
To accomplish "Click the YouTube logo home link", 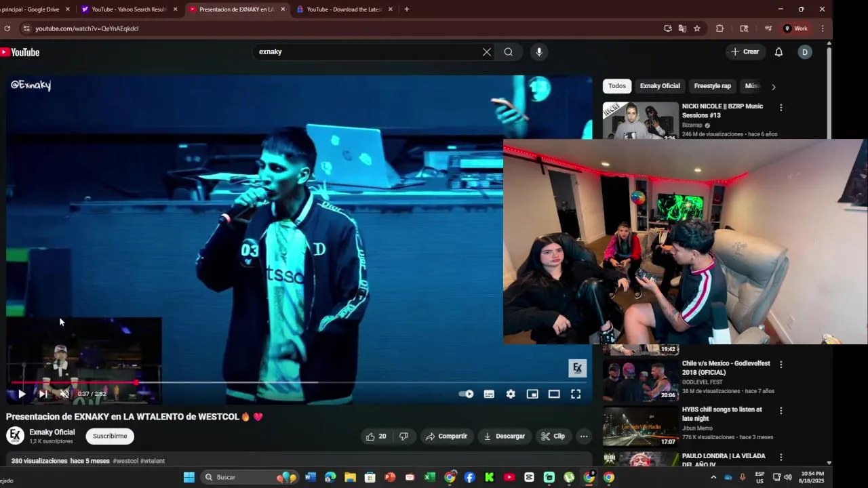I will [20, 52].
